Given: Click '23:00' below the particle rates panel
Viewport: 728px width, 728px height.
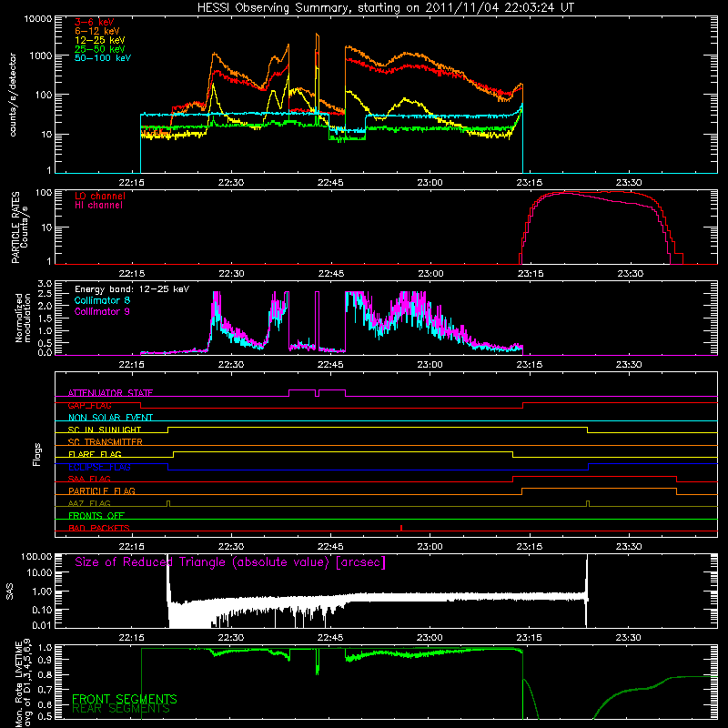Looking at the screenshot, I should pos(430,274).
